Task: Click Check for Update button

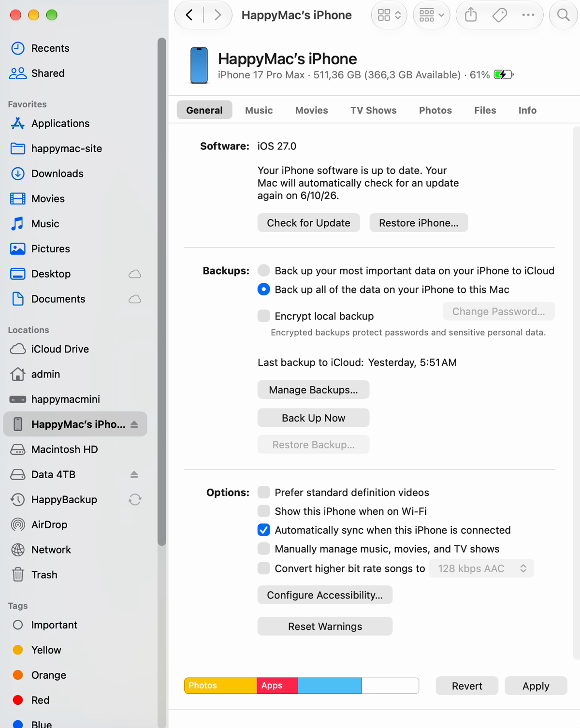Action: pos(309,223)
